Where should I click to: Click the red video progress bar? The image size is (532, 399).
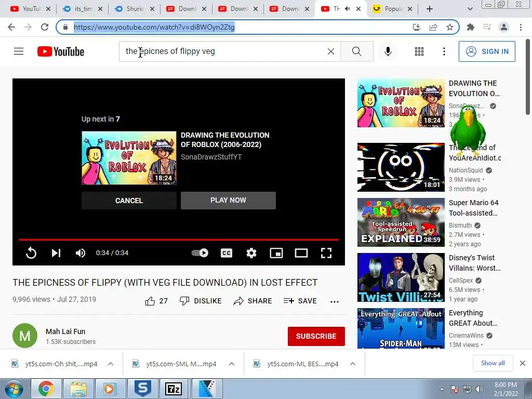click(x=179, y=240)
